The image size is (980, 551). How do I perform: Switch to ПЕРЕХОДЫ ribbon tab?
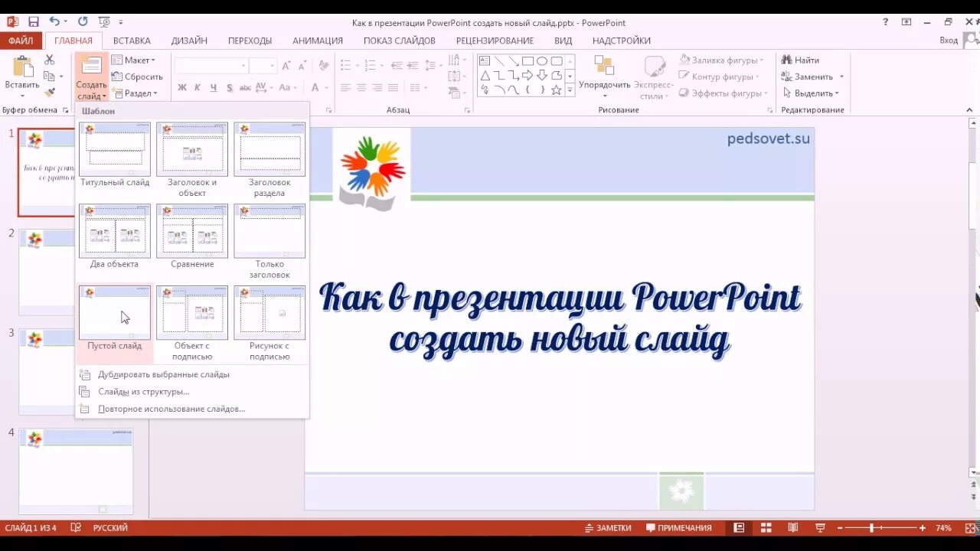pyautogui.click(x=250, y=41)
